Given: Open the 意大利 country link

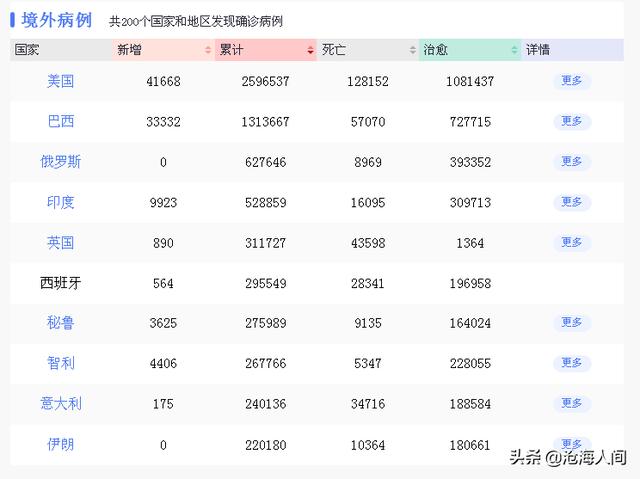Looking at the screenshot, I should (60, 404).
